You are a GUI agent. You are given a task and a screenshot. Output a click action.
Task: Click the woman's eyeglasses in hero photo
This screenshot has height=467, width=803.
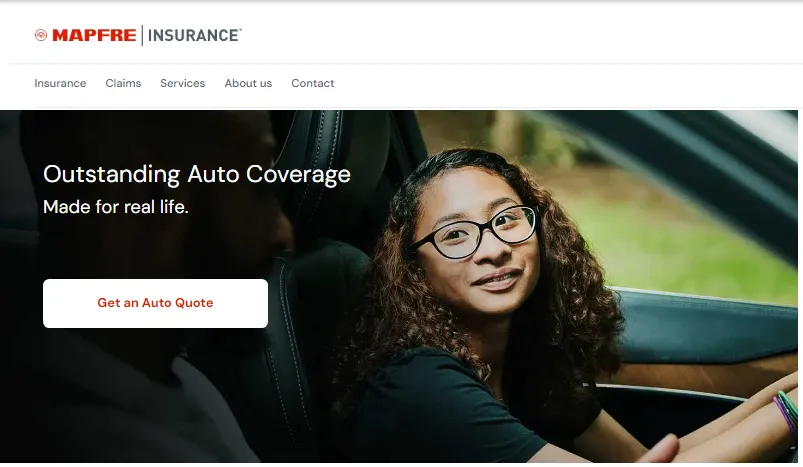(475, 232)
